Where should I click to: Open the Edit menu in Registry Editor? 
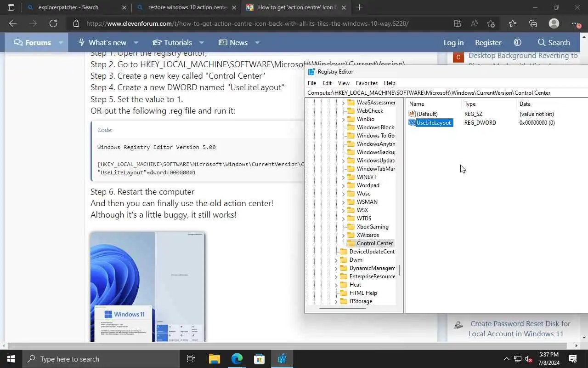[327, 83]
